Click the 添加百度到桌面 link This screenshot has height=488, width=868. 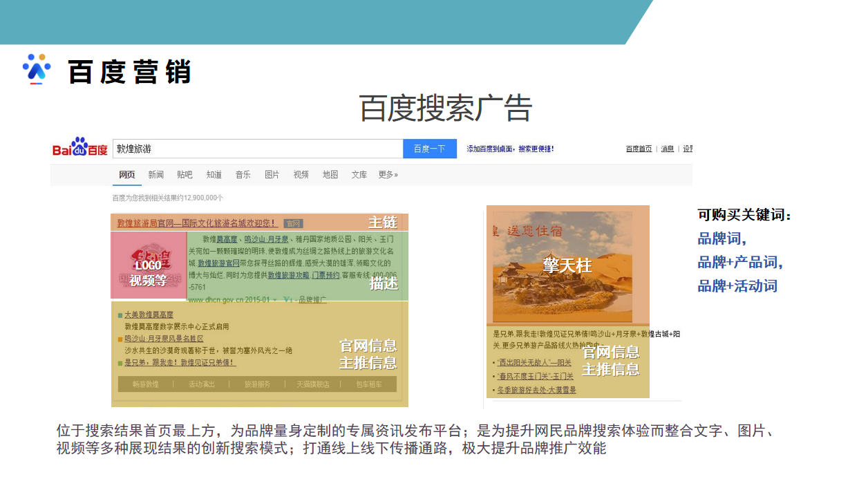pos(510,149)
